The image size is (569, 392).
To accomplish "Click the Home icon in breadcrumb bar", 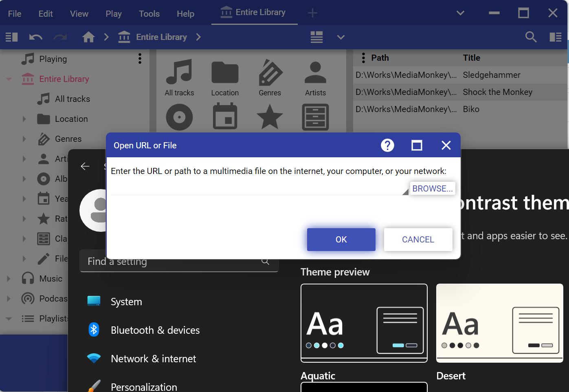I will coord(88,37).
